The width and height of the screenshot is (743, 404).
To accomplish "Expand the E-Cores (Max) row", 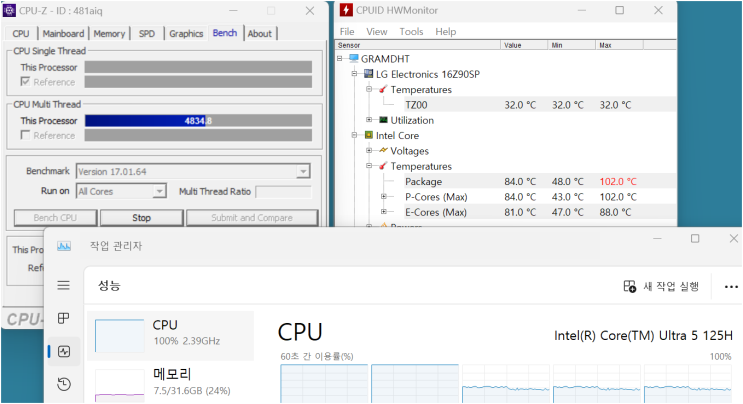I will 384,212.
